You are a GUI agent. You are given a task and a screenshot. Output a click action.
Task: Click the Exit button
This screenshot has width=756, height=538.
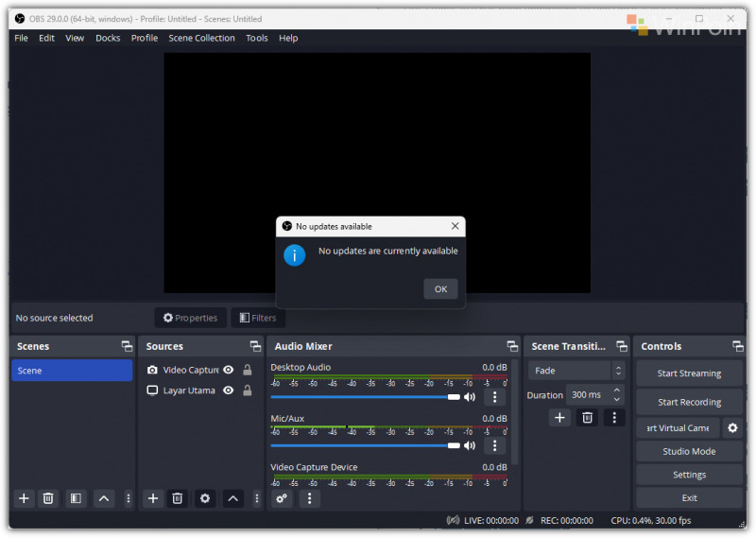click(690, 498)
